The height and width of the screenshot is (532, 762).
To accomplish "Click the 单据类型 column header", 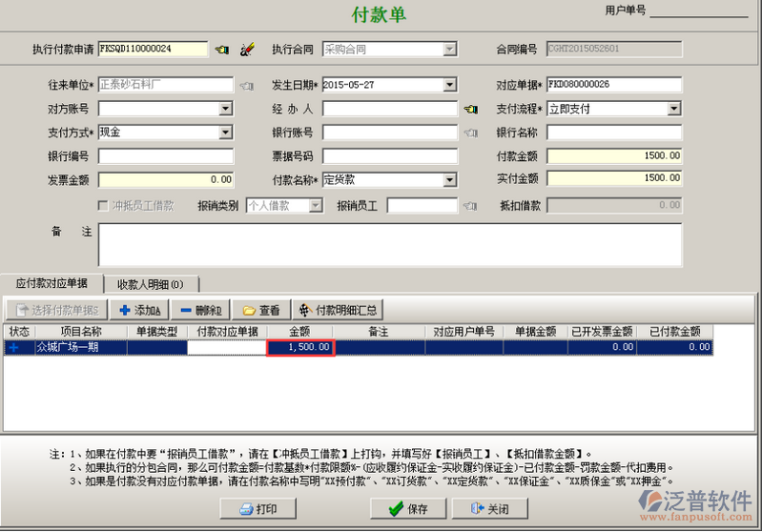I will (x=157, y=332).
